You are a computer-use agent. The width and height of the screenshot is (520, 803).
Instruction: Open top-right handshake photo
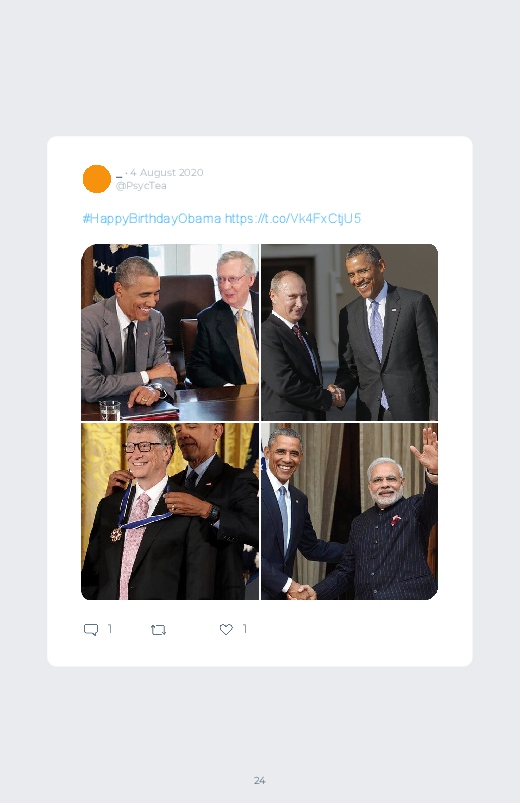(x=349, y=332)
